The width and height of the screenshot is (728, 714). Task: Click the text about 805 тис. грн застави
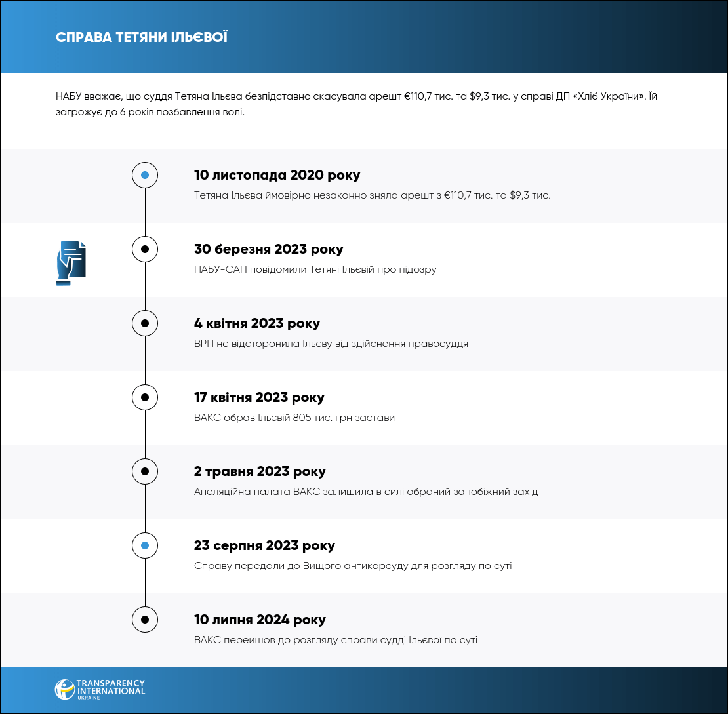tap(294, 418)
